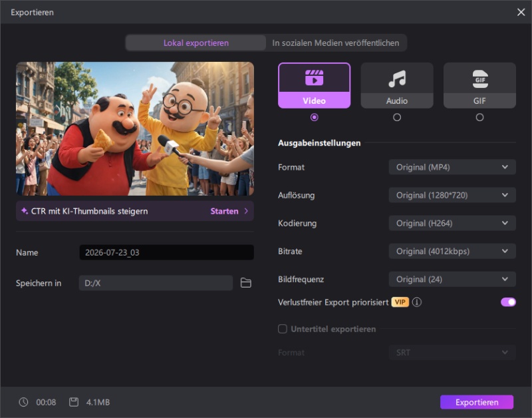Select the GIF export type card

[479, 86]
